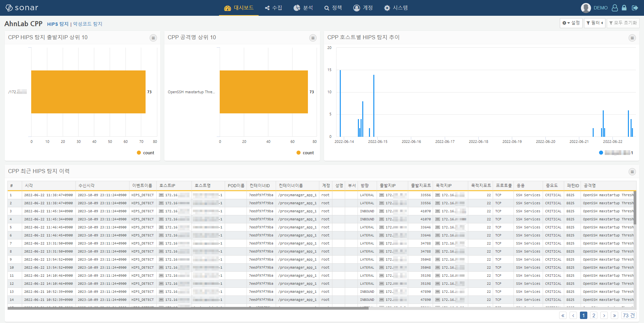Viewport: 644px width, 323px height.
Task: Click destination IP icon in row 5
Action: (x=438, y=227)
